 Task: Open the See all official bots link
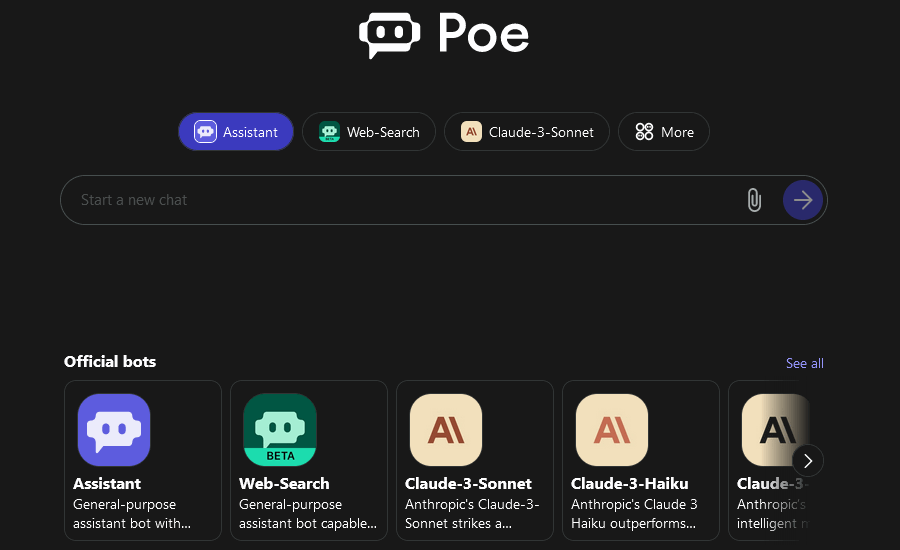click(x=804, y=363)
